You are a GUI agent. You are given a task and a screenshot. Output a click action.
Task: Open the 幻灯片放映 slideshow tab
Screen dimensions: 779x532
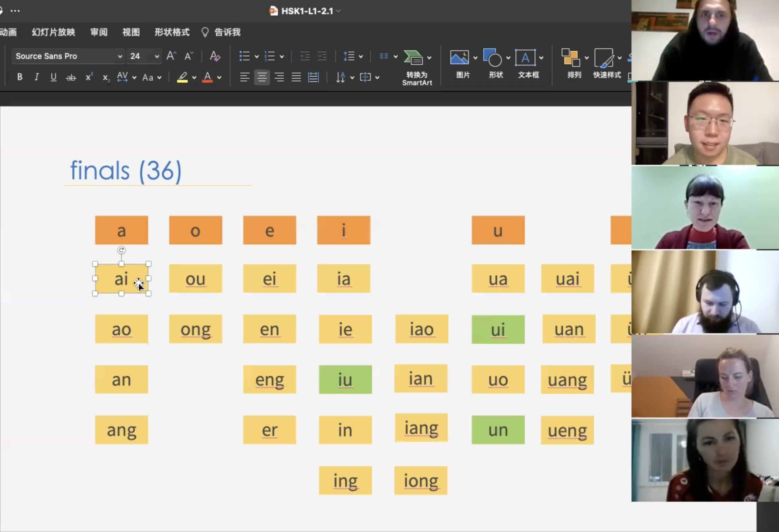tap(53, 32)
